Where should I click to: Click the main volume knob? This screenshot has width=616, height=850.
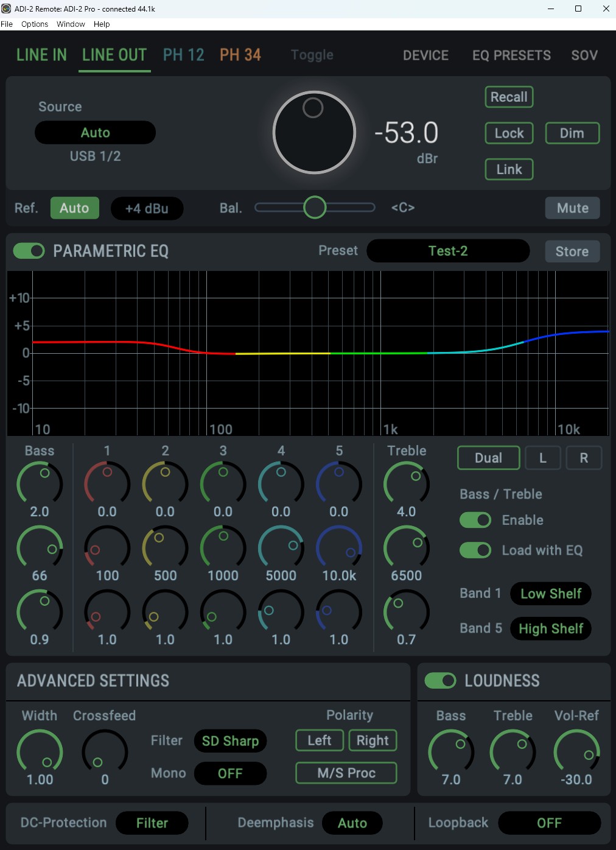[314, 133]
